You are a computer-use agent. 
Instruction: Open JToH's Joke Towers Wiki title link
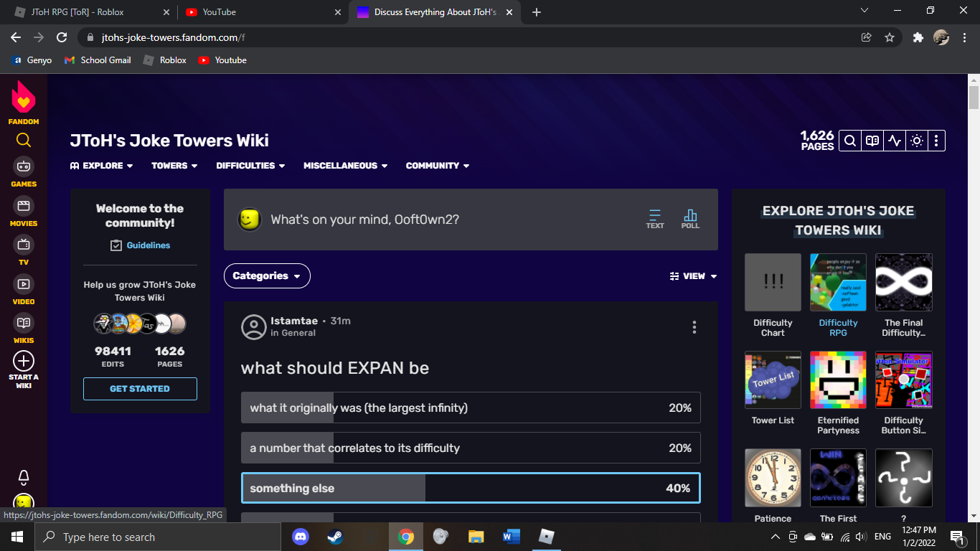(x=169, y=141)
